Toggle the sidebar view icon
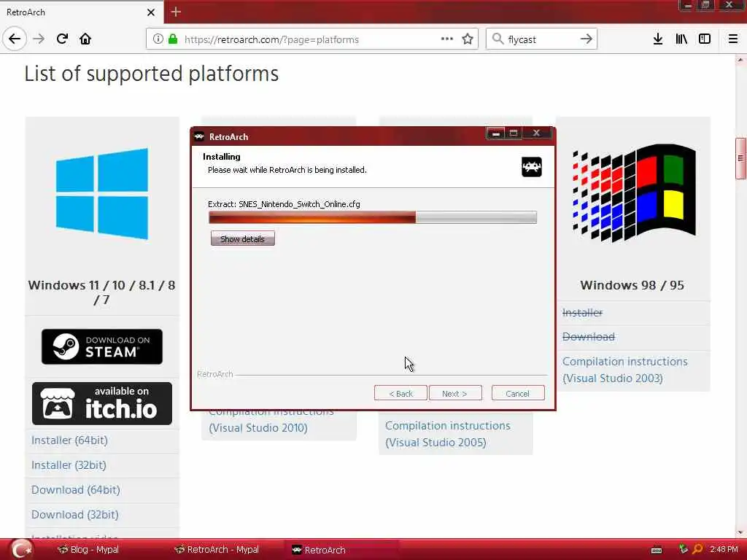The image size is (747, 560). (x=705, y=39)
